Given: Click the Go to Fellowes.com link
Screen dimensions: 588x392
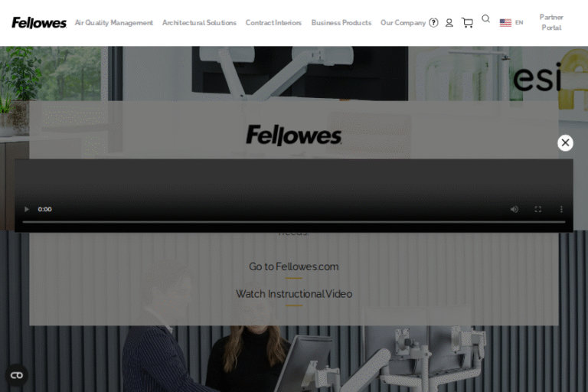Looking at the screenshot, I should (294, 266).
